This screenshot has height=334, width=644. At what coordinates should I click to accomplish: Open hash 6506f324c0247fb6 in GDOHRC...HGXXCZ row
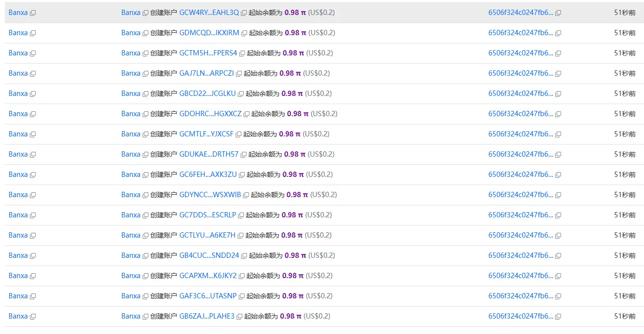[521, 114]
